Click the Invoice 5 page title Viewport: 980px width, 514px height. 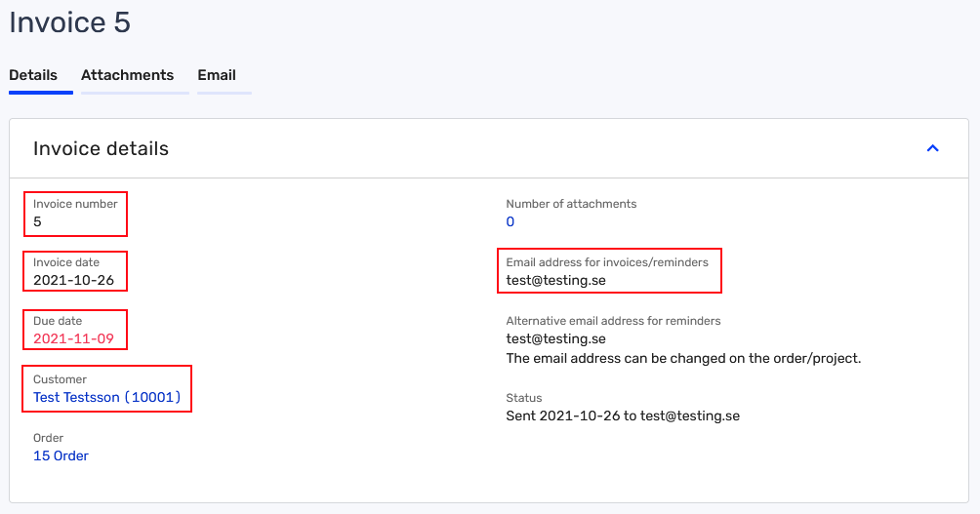click(69, 22)
